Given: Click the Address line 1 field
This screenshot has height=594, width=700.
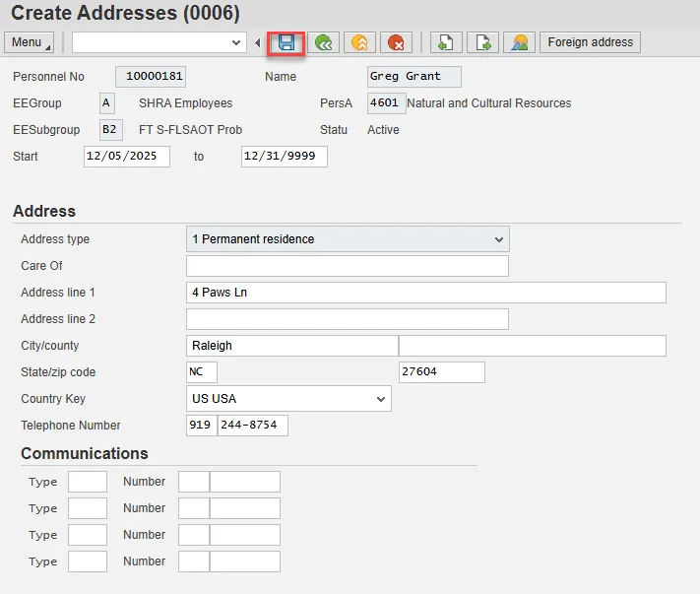Looking at the screenshot, I should tap(425, 293).
